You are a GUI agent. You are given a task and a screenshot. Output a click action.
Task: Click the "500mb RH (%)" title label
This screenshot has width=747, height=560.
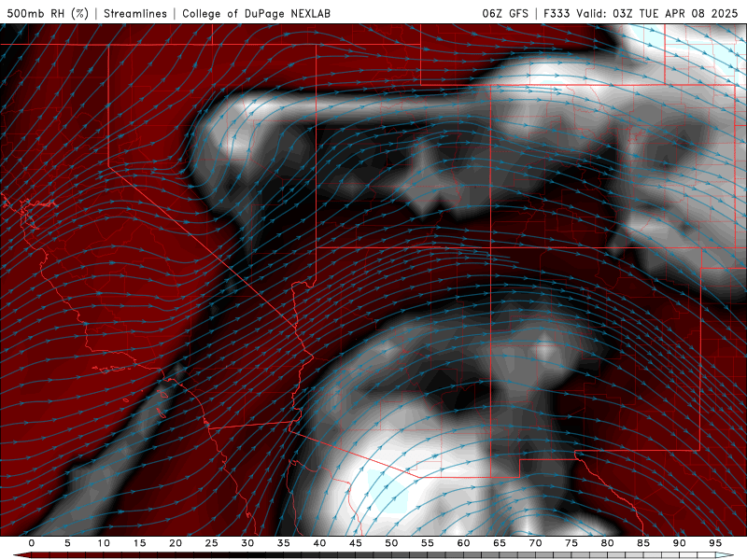48,13
